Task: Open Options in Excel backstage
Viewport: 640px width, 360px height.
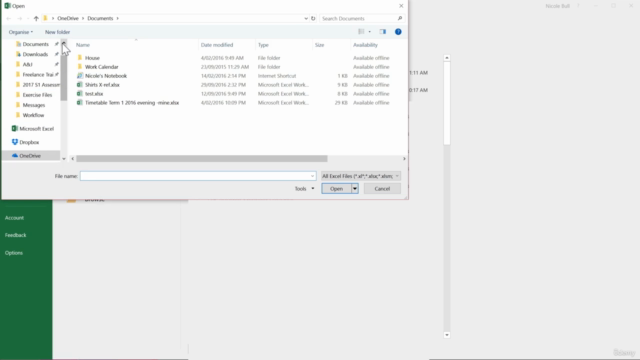Action: (x=14, y=253)
